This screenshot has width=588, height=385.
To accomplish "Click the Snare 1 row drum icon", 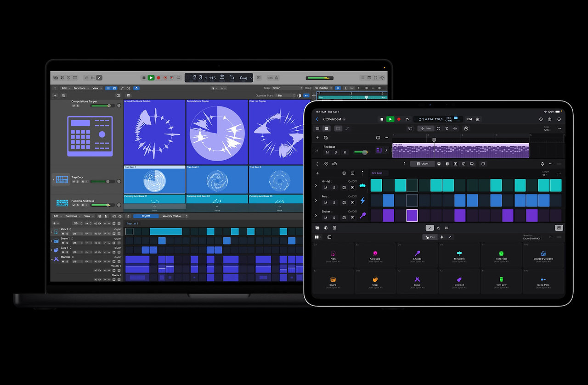I will 56,241.
